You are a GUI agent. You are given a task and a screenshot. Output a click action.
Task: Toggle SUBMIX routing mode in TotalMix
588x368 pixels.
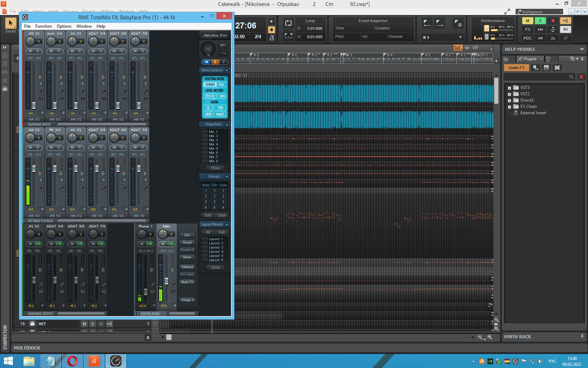(210, 84)
